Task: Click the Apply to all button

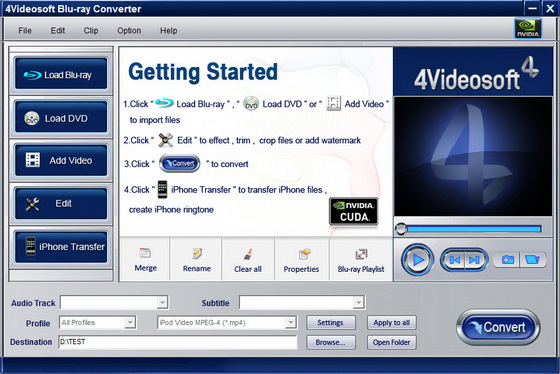Action: coord(391,323)
